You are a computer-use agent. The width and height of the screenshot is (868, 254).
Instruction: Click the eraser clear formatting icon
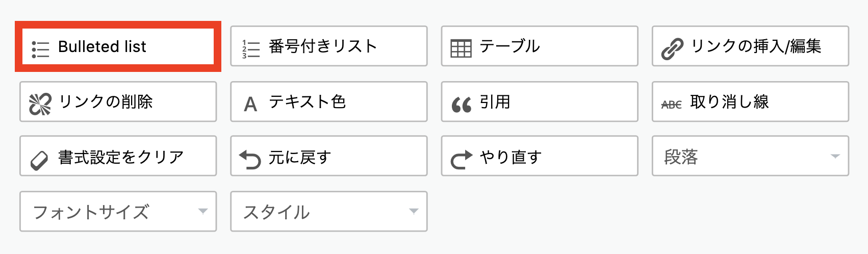39,160
